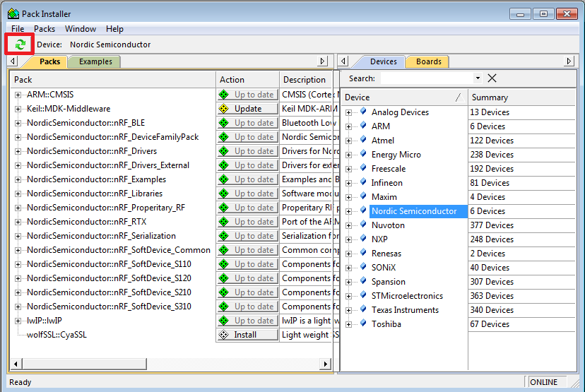
Task: Click the device icon beside Infineon
Action: [x=363, y=182]
